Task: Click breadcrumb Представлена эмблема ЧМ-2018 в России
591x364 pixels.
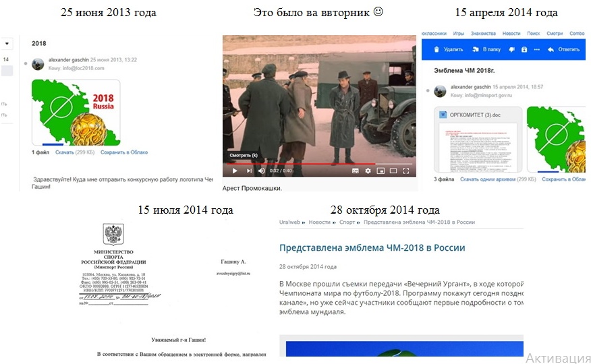Action: pyautogui.click(x=419, y=222)
